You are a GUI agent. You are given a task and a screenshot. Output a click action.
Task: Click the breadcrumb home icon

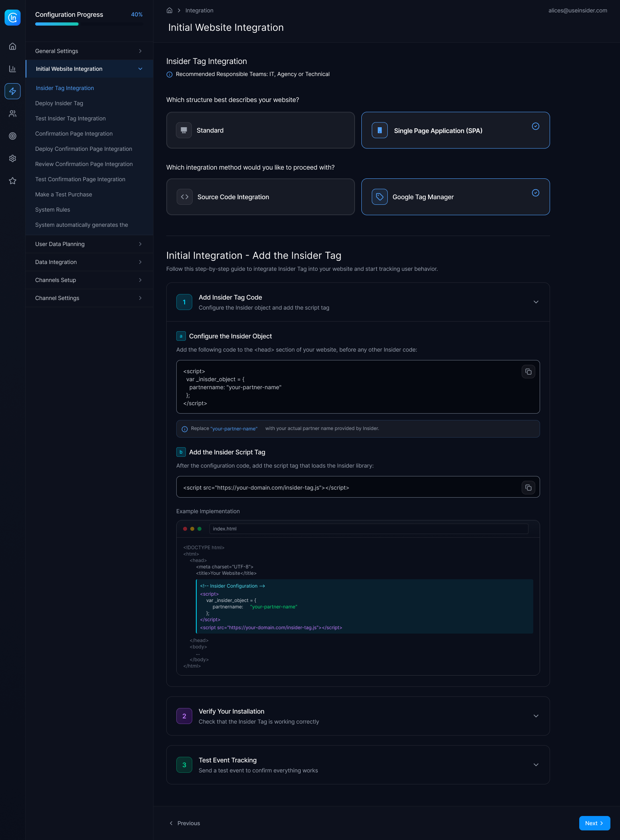(x=169, y=10)
